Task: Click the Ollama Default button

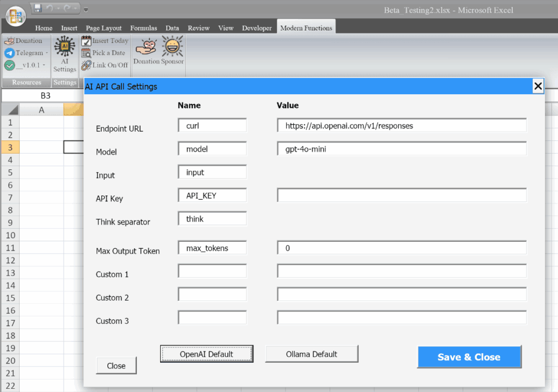Action: (x=311, y=354)
